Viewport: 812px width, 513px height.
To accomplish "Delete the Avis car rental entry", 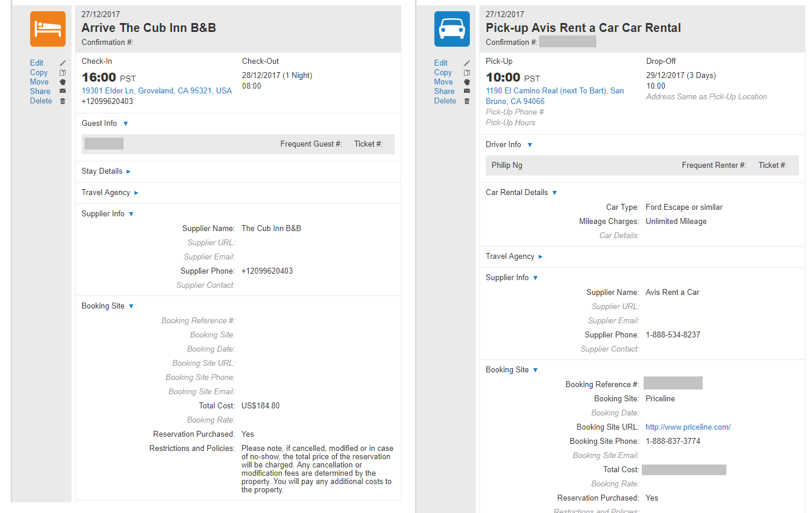I will pos(445,100).
